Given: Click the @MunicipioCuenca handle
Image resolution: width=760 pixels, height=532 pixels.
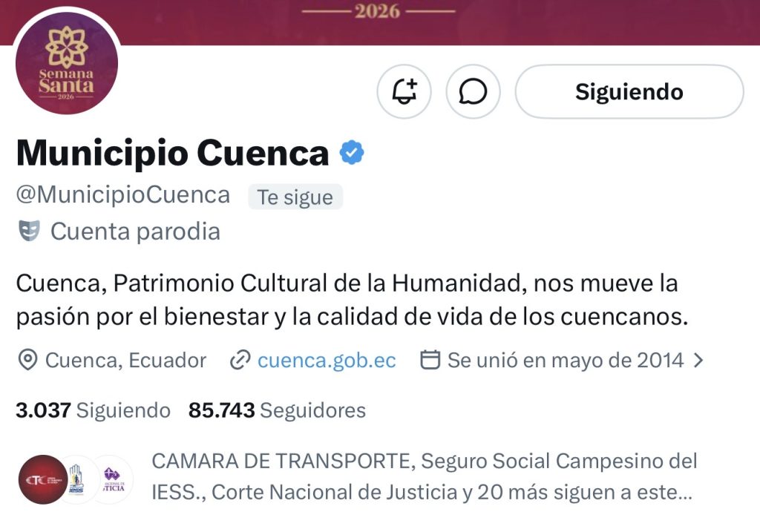Looking at the screenshot, I should 123,195.
